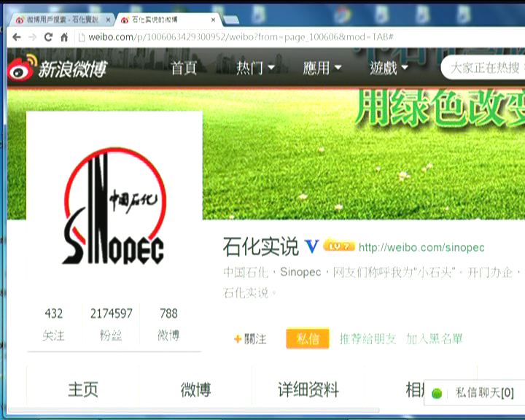Click the page icon in address bar
This screenshot has height=420, width=525.
81,37
